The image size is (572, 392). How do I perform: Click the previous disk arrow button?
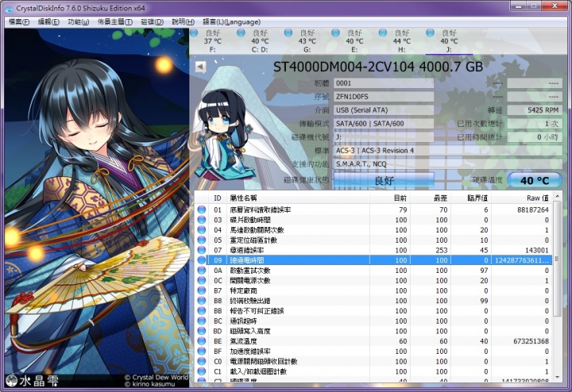(x=200, y=67)
